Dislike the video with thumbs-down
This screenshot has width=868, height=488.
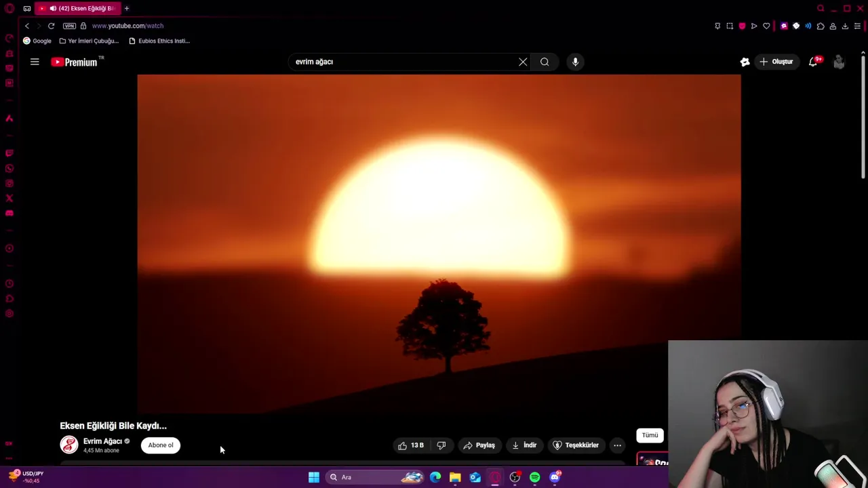tap(441, 445)
